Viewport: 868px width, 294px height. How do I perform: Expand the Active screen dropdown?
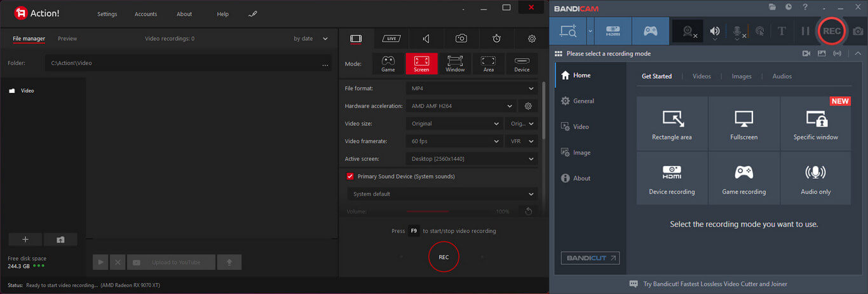471,159
